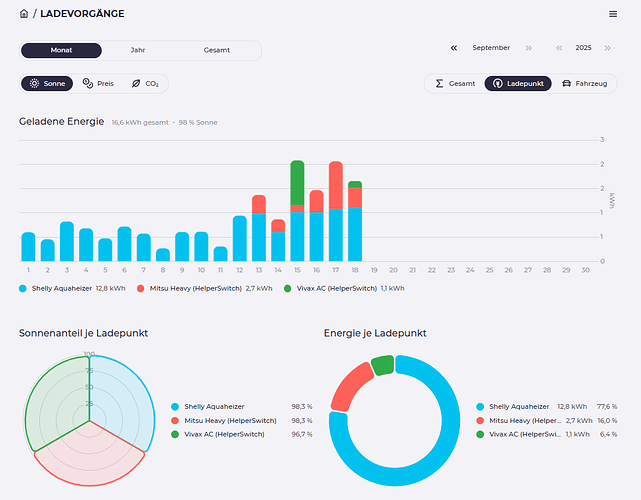Select the Ladepunkt grouping button
The width and height of the screenshot is (641, 500).
point(517,84)
